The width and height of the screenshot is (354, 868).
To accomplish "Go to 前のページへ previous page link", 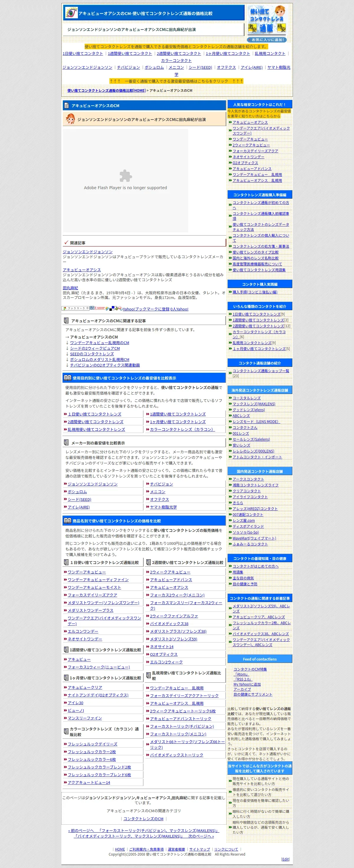I will (144, 830).
